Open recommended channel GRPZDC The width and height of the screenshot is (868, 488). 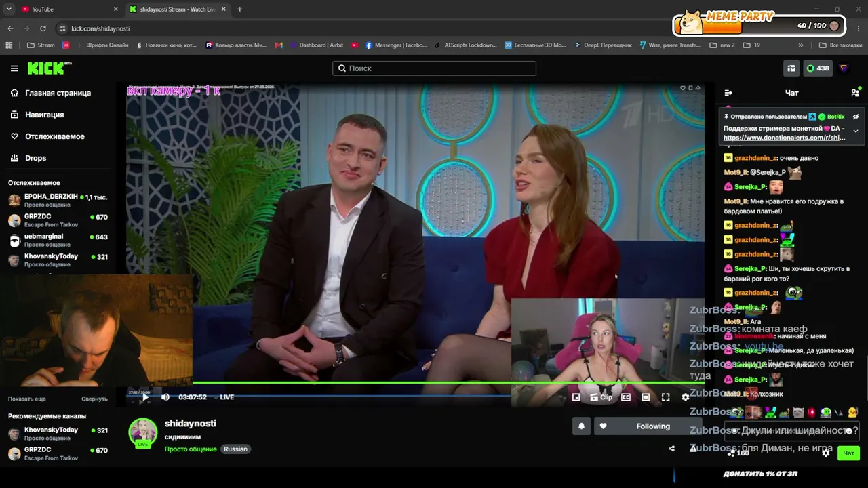click(x=58, y=453)
